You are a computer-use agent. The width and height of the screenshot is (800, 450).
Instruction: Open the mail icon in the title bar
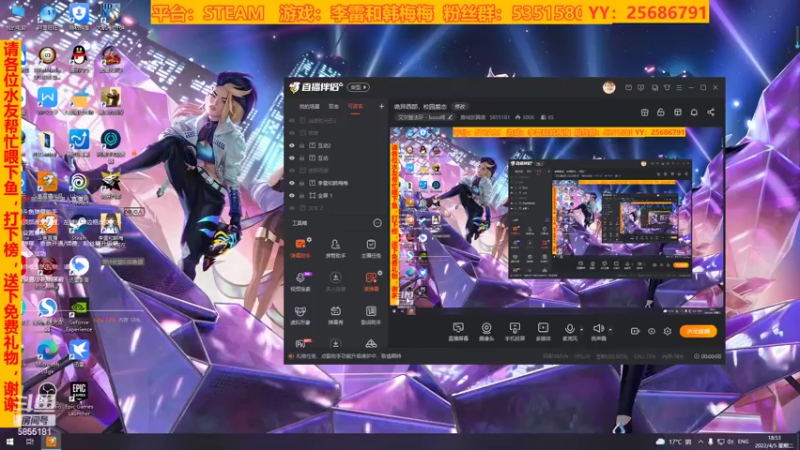tap(629, 88)
